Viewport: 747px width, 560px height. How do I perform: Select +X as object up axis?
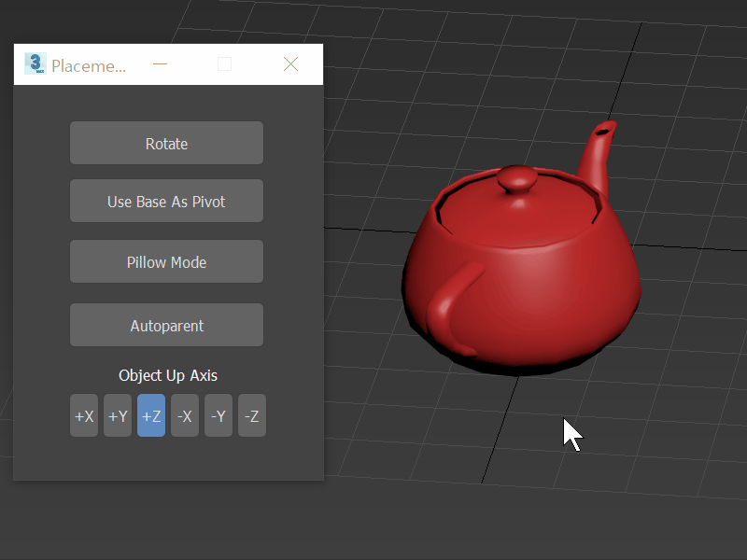[84, 415]
